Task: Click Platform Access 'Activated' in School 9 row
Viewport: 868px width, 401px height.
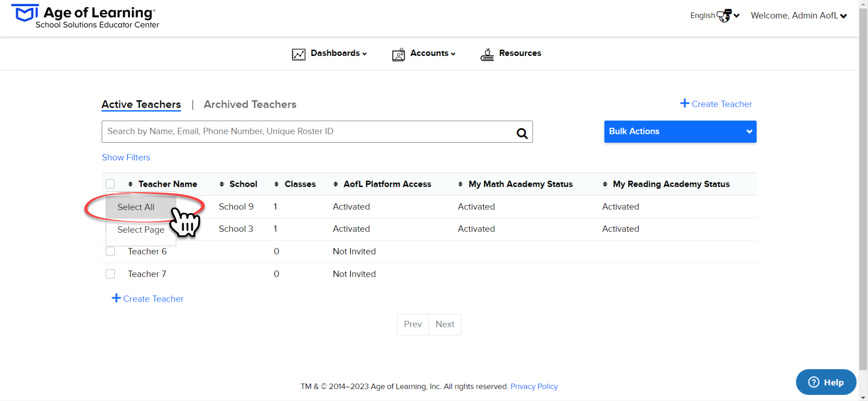Action: point(351,207)
